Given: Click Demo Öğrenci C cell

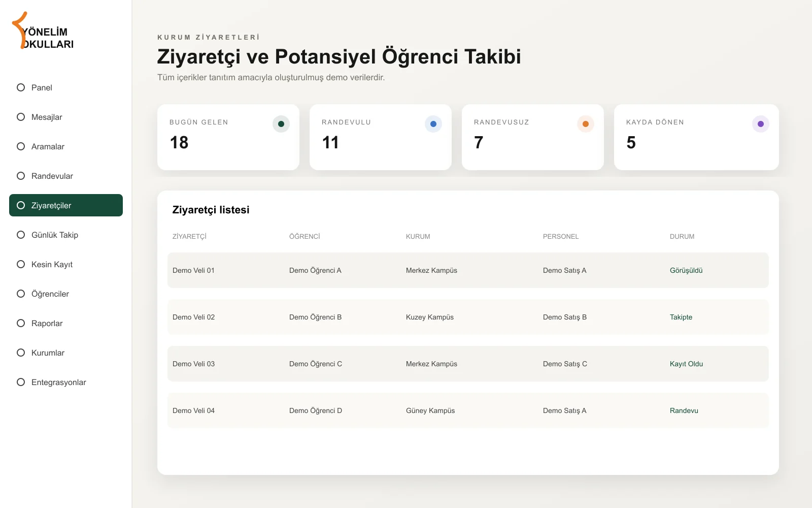Looking at the screenshot, I should (316, 364).
